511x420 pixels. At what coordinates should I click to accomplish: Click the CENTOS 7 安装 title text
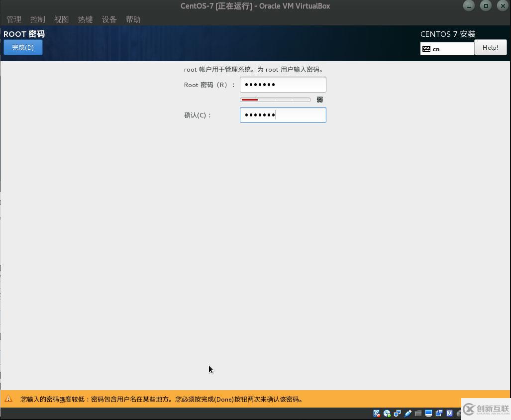(448, 34)
